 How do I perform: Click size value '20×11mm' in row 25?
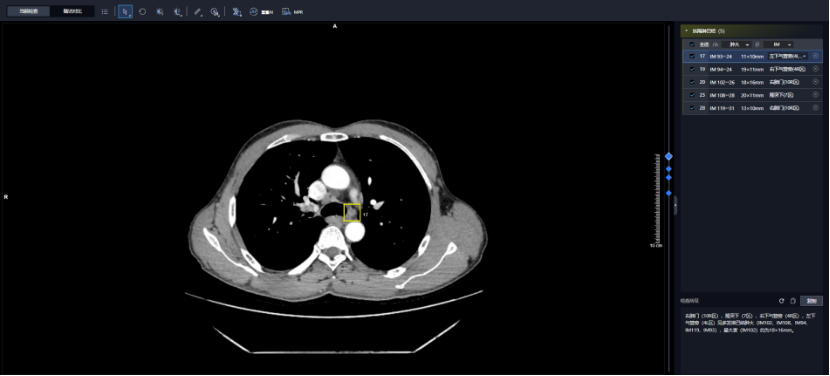(752, 95)
